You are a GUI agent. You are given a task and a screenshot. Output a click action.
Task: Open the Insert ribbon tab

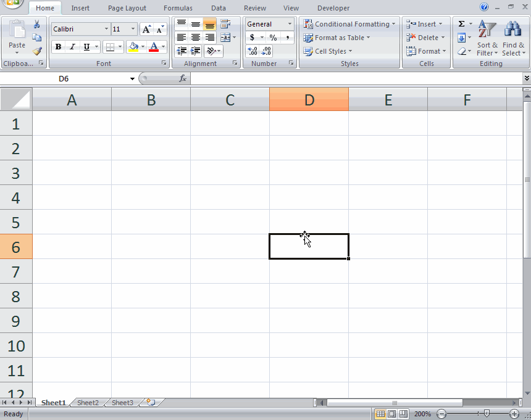[80, 8]
